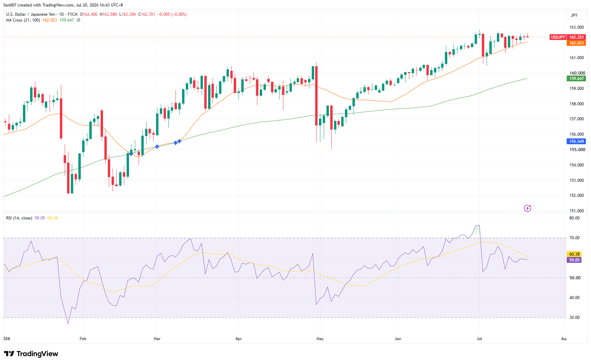Click the null symbol after MA Cross values
The height and width of the screenshot is (364, 591).
coord(78,20)
